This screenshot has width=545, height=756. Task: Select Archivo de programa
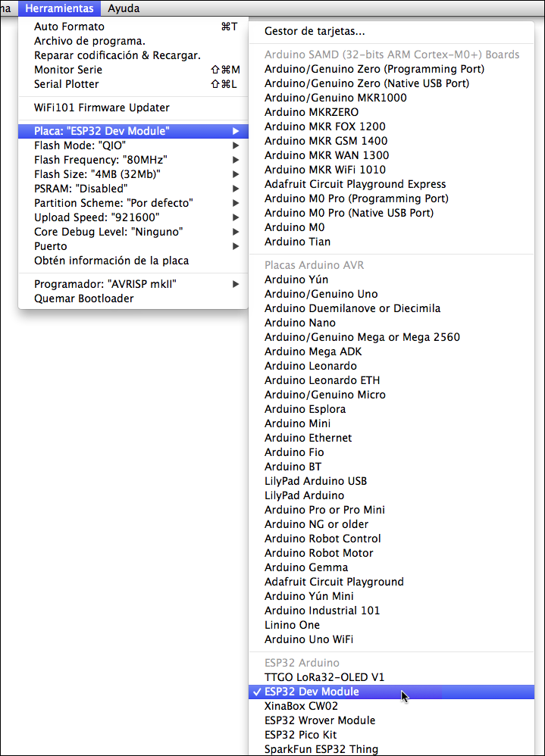(x=133, y=41)
